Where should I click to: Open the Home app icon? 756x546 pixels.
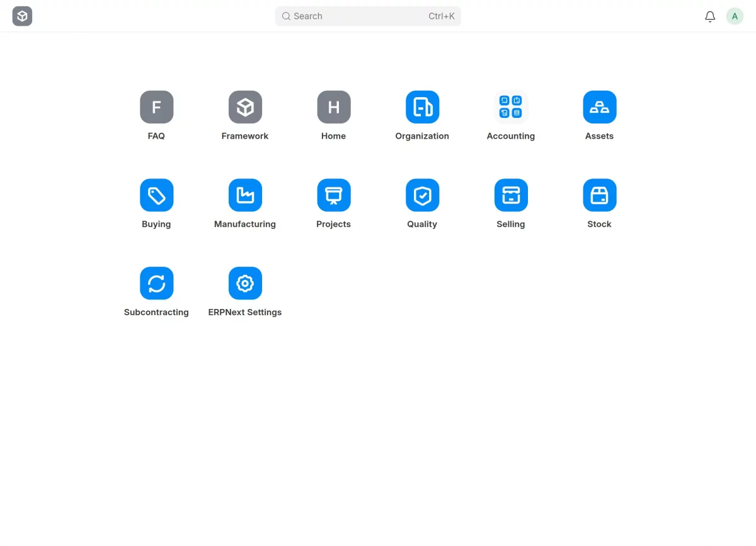pos(334,107)
